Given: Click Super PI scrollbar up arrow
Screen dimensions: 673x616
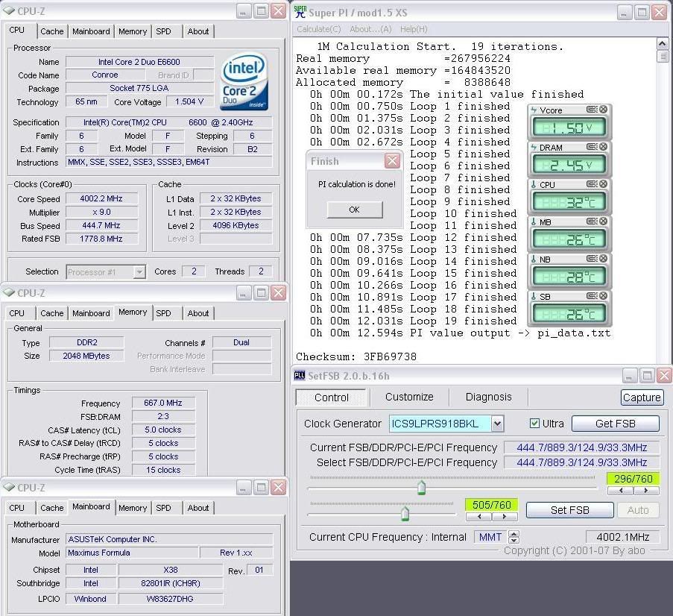Looking at the screenshot, I should coord(663,44).
